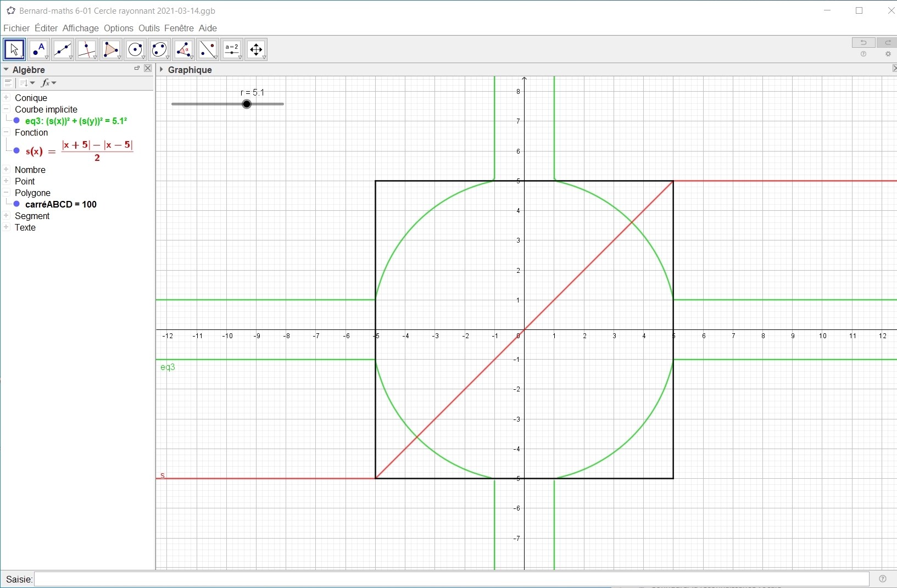Open the Outils menu
This screenshot has width=897, height=588.
149,28
